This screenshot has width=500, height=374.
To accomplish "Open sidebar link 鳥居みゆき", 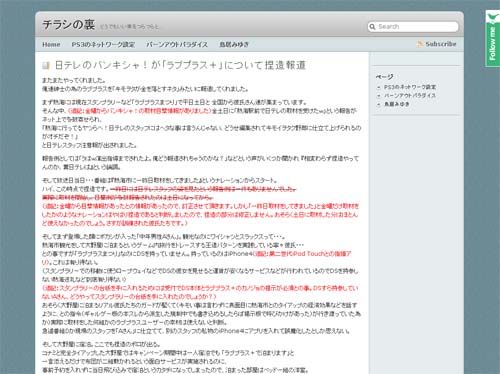I will pos(397,104).
